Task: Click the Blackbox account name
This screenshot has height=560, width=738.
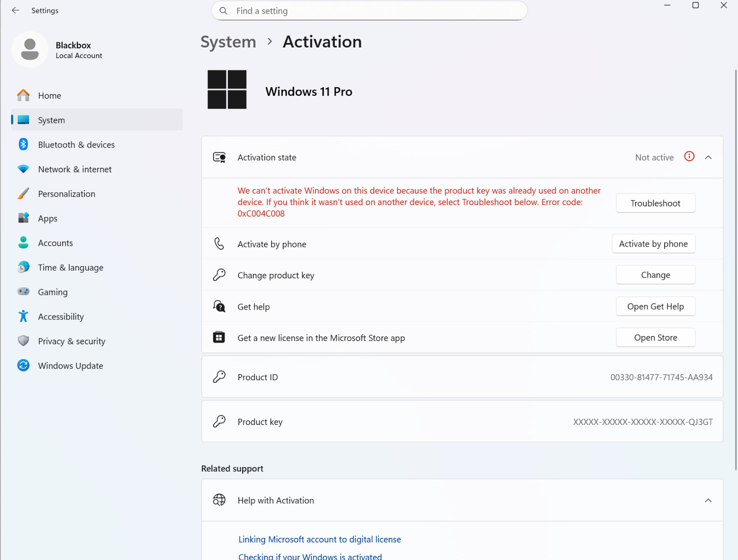Action: (73, 45)
